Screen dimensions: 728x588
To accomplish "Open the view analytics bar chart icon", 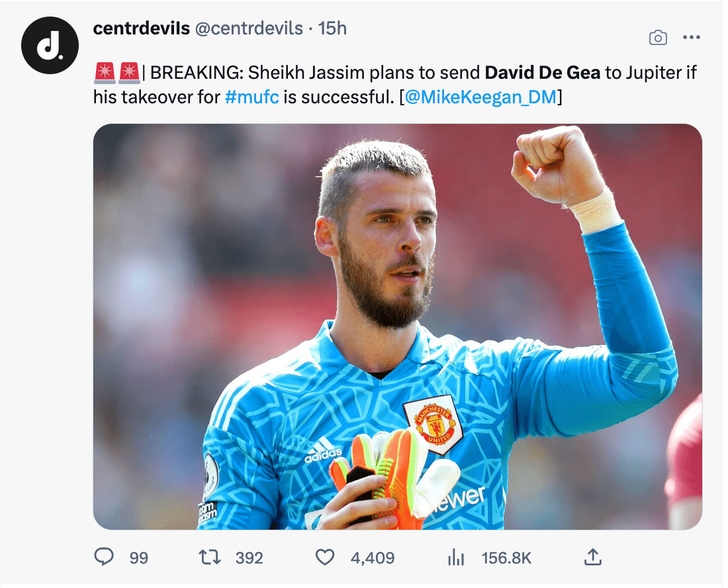I will pyautogui.click(x=456, y=558).
